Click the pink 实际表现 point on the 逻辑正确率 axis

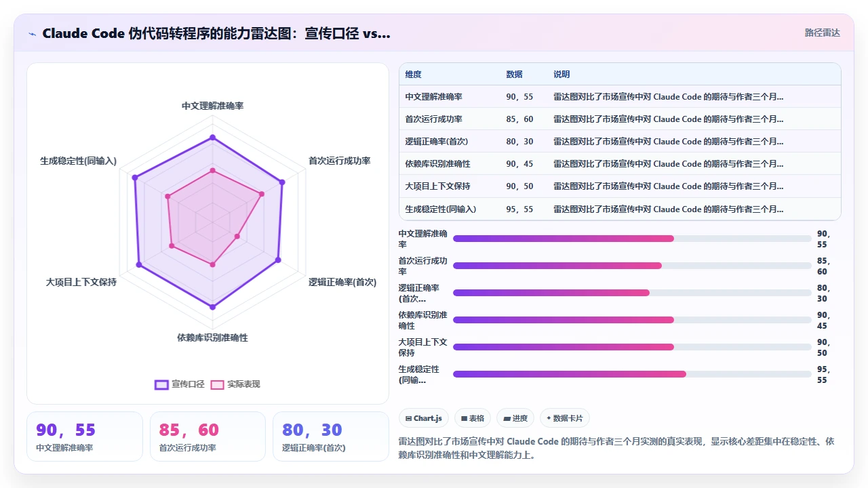click(x=237, y=237)
